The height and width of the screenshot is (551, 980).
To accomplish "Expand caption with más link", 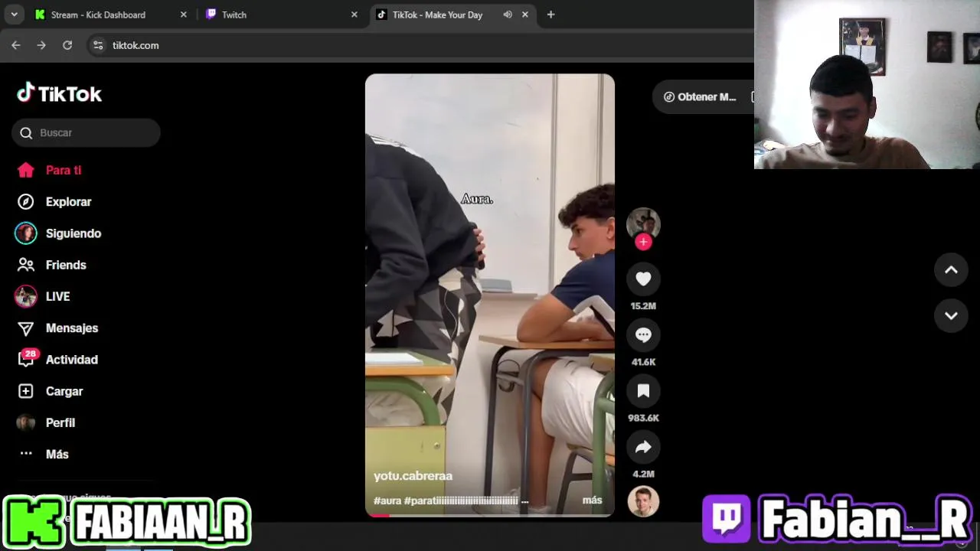I will click(x=592, y=500).
